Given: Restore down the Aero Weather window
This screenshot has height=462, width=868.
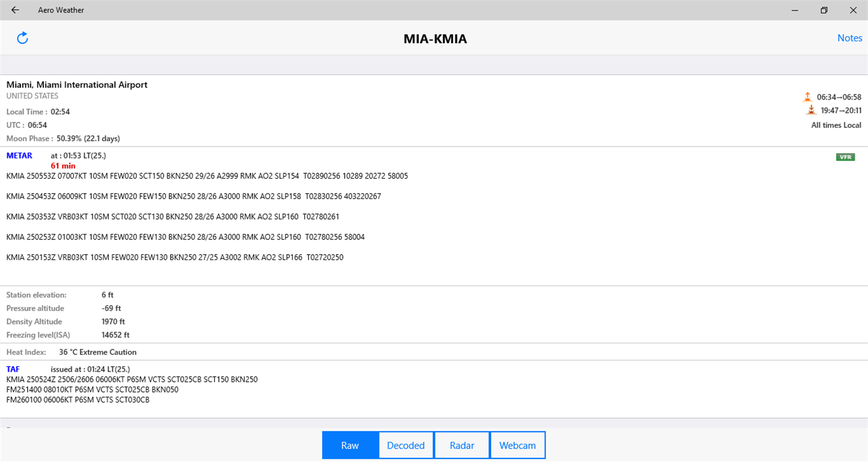Looking at the screenshot, I should 824,10.
